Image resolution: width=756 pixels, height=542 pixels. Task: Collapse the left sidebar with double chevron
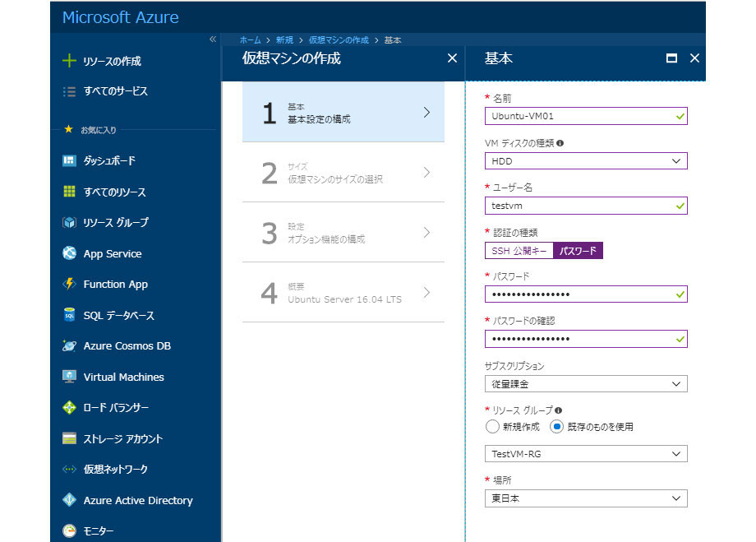(x=212, y=39)
